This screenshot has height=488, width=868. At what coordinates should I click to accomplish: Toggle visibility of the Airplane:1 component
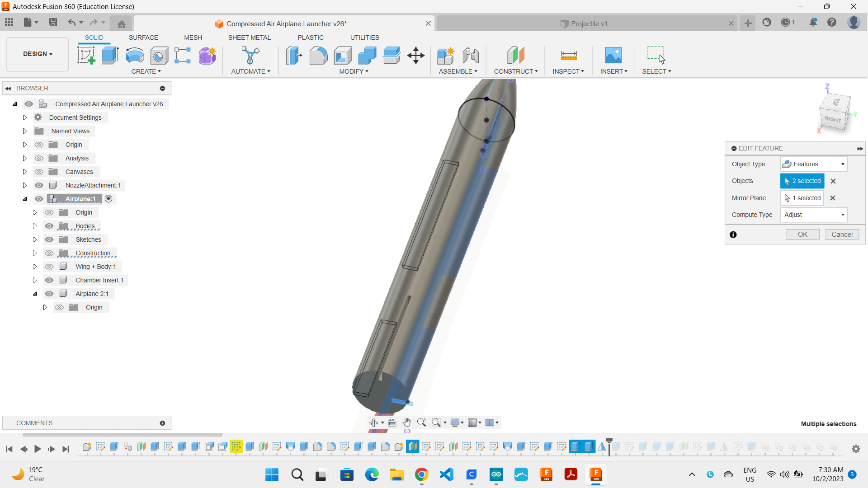(x=39, y=199)
